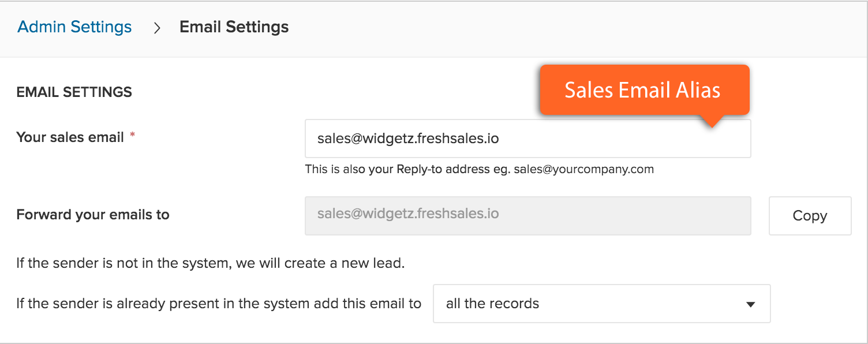Screen dimensions: 868x344
Task: Open the Admin Settings breadcrumb link
Action: click(74, 27)
